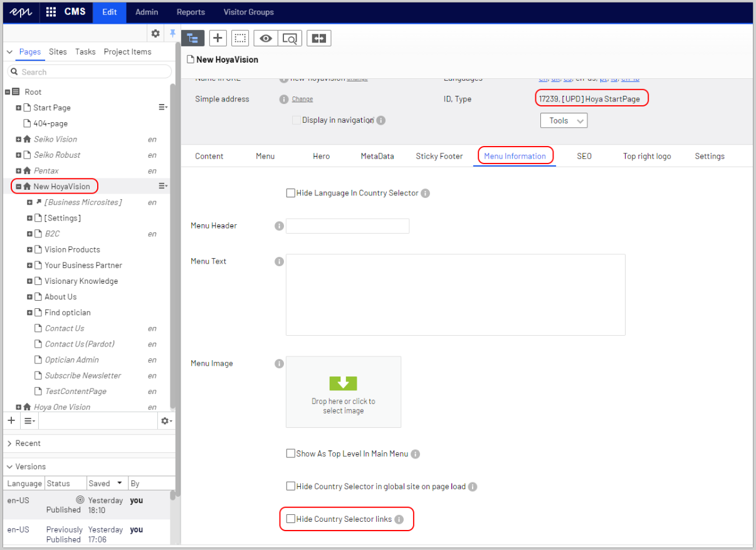Viewport: 756px width, 550px height.
Task: Click the Change link for Simple address
Action: [302, 99]
